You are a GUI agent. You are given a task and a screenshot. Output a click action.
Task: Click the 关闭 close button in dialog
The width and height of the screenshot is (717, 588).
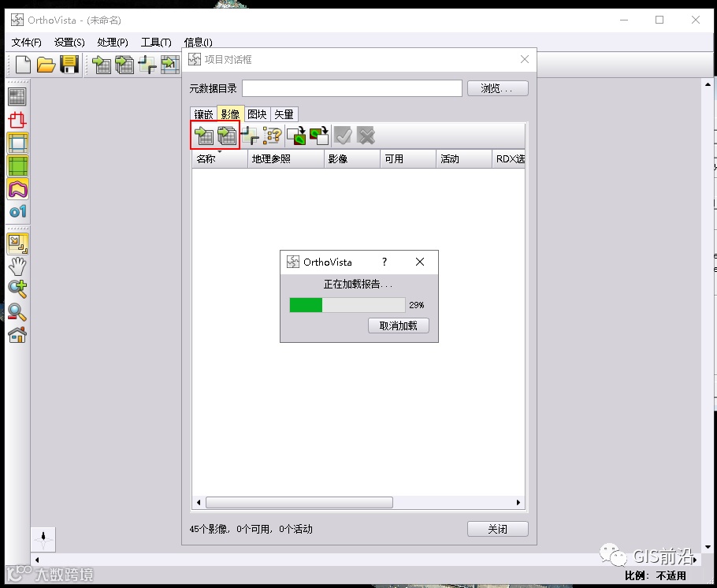tap(497, 529)
